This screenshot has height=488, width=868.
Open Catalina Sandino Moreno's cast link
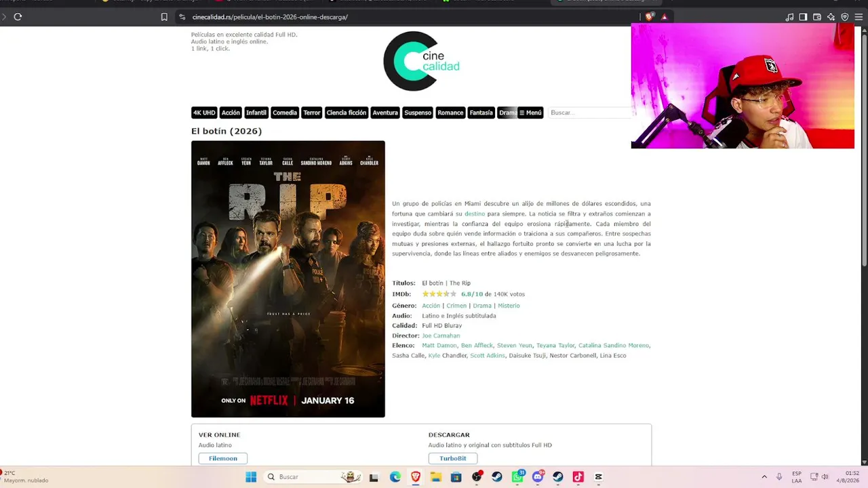pos(614,346)
